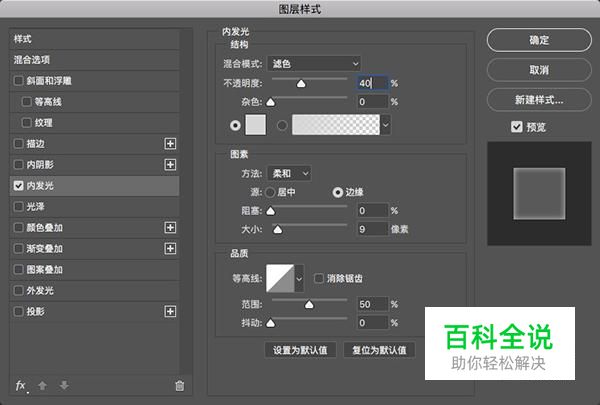Viewport: 600px width, 405px height.
Task: Enable the 渐变叠加 checkbox
Action: pos(18,249)
